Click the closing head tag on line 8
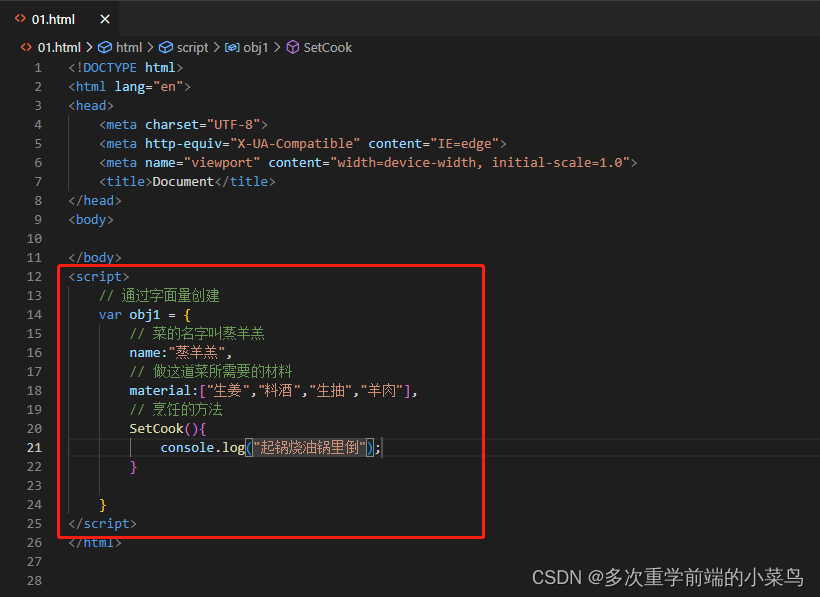Viewport: 820px width, 597px height. (x=95, y=201)
